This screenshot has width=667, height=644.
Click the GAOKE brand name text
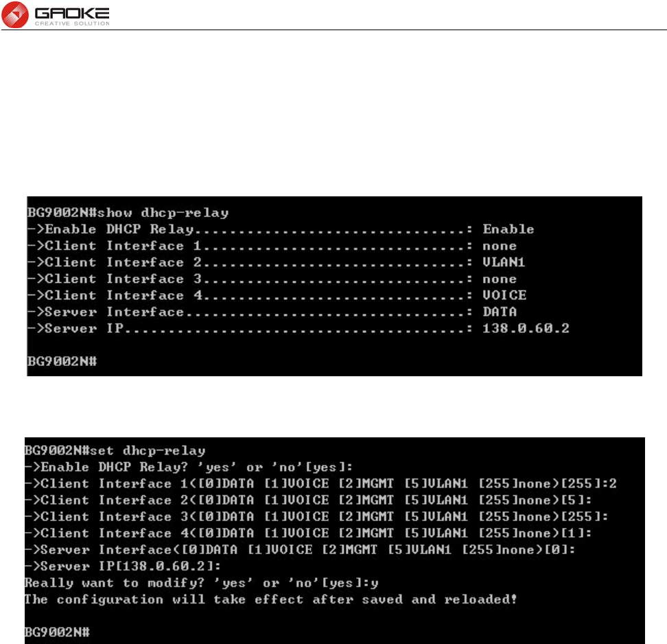click(x=72, y=13)
